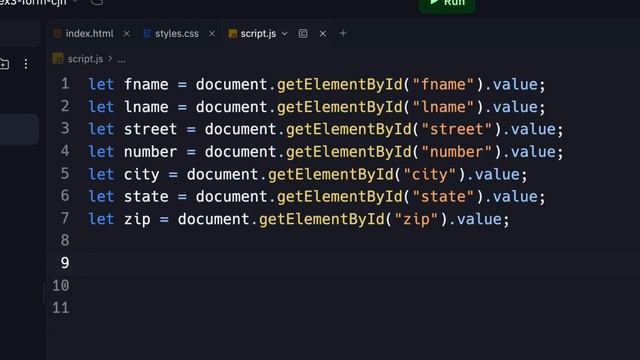Add a new tab with plus icon
The width and height of the screenshot is (640, 360).
click(x=343, y=33)
